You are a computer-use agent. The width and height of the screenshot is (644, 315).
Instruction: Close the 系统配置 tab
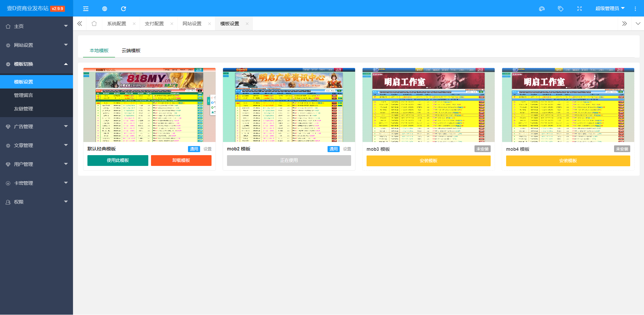[x=134, y=24]
